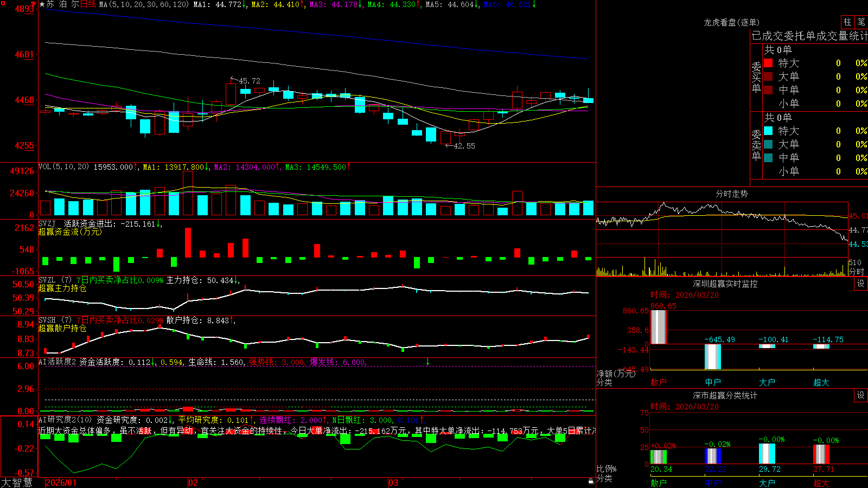Click the 龙虎看盘(逐单) panel title
The height and width of the screenshot is (488, 868).
point(731,22)
